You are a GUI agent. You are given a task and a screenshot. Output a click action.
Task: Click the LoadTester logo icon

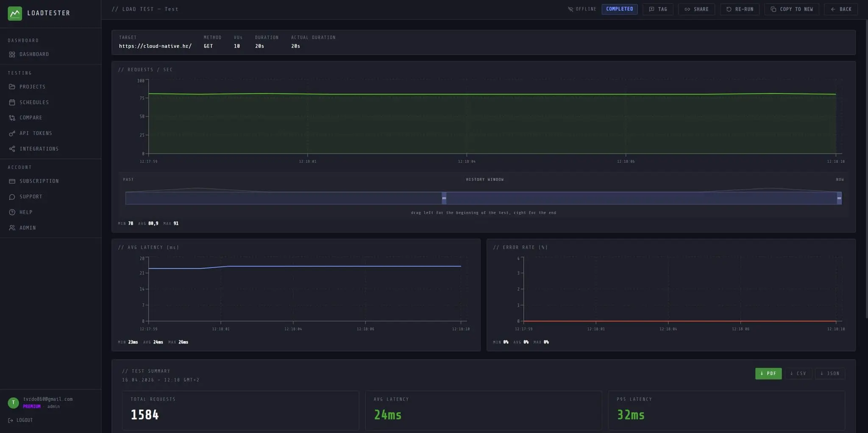coord(15,13)
